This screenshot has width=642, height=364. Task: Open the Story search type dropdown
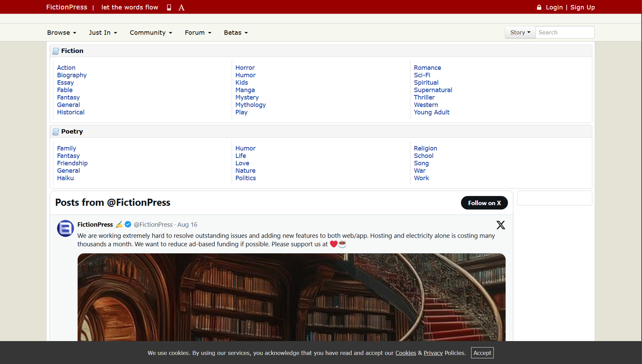pyautogui.click(x=520, y=32)
